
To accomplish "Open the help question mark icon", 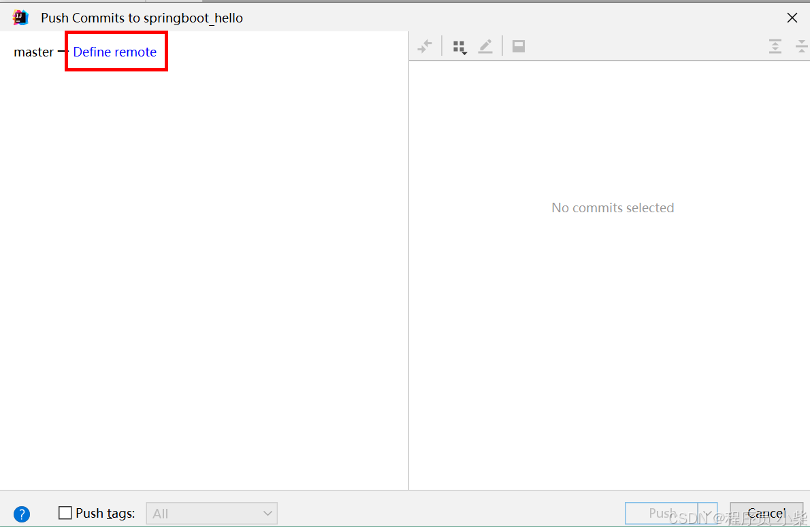I will click(22, 514).
